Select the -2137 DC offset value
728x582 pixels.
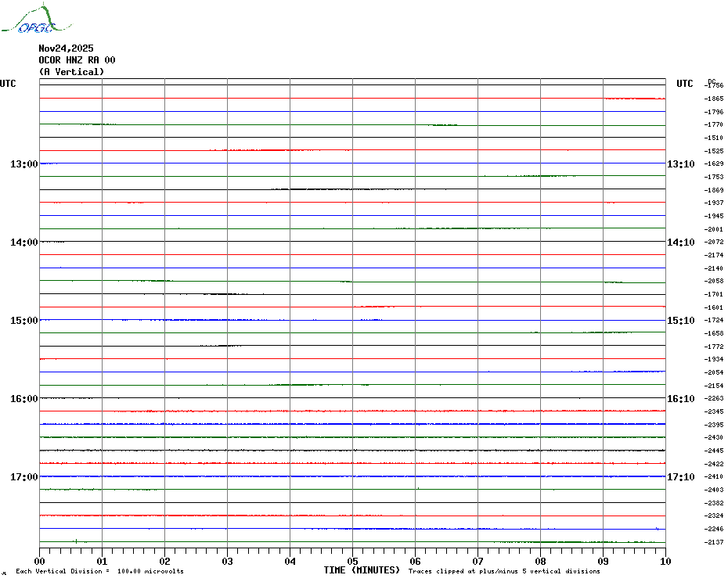(713, 542)
